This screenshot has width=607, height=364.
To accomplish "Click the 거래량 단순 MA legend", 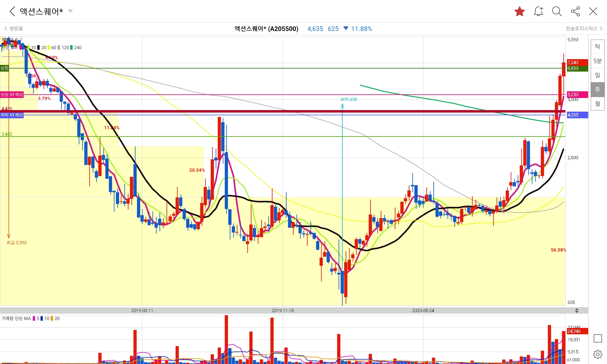I will (x=16, y=318).
